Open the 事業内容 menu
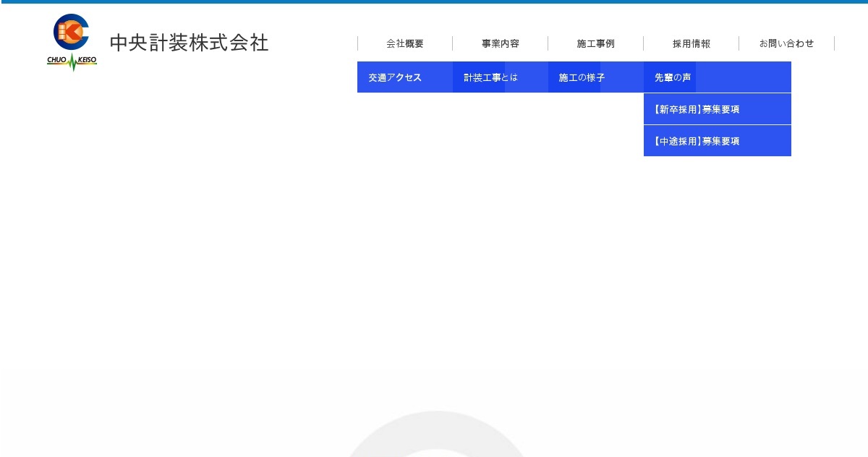This screenshot has width=868, height=457. pos(501,43)
